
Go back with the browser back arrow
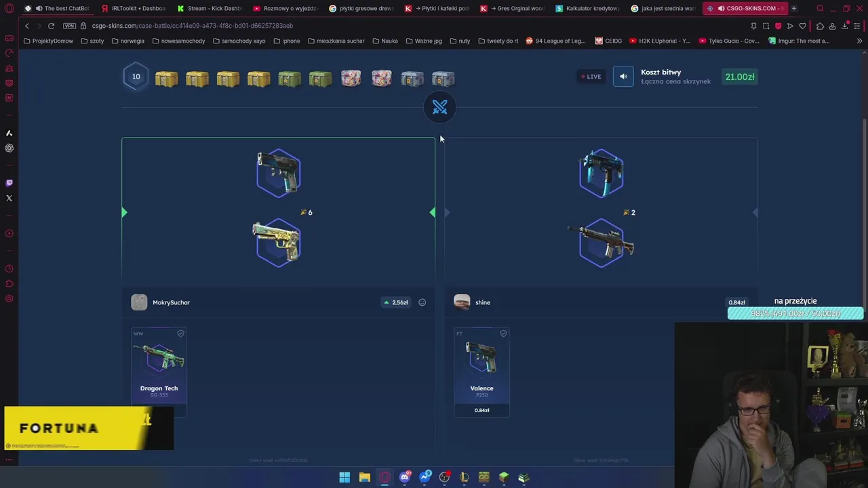[26, 26]
